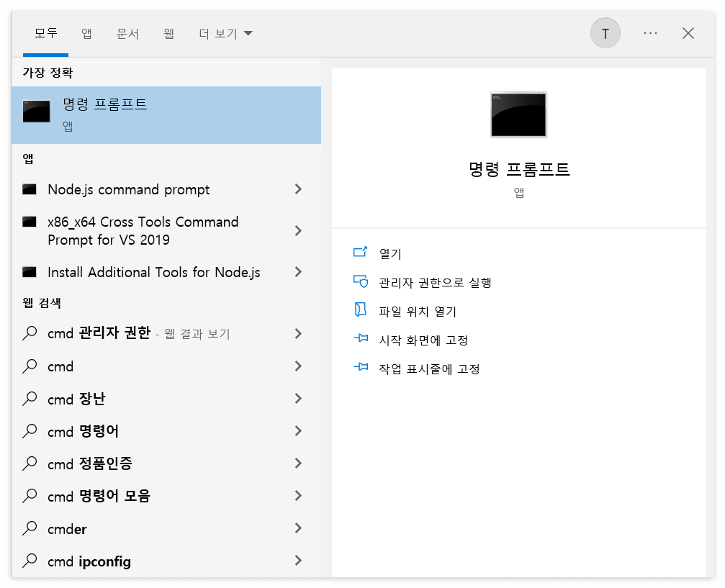Screen dimensions: 725x588
Task: Click search icon beside cmd 장난
Action: pos(30,398)
